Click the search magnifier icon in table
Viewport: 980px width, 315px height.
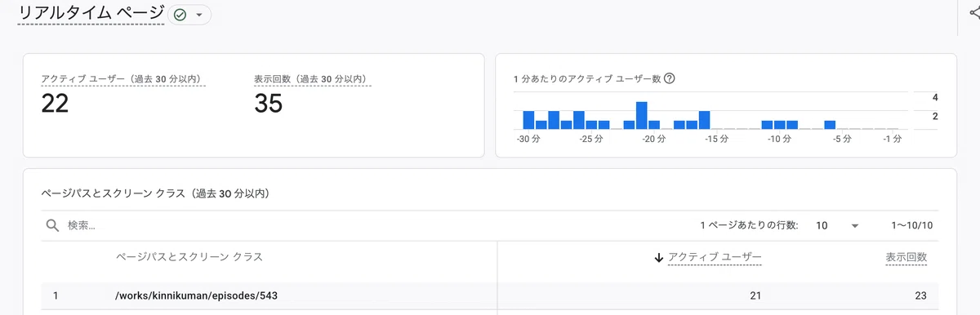pos(52,225)
